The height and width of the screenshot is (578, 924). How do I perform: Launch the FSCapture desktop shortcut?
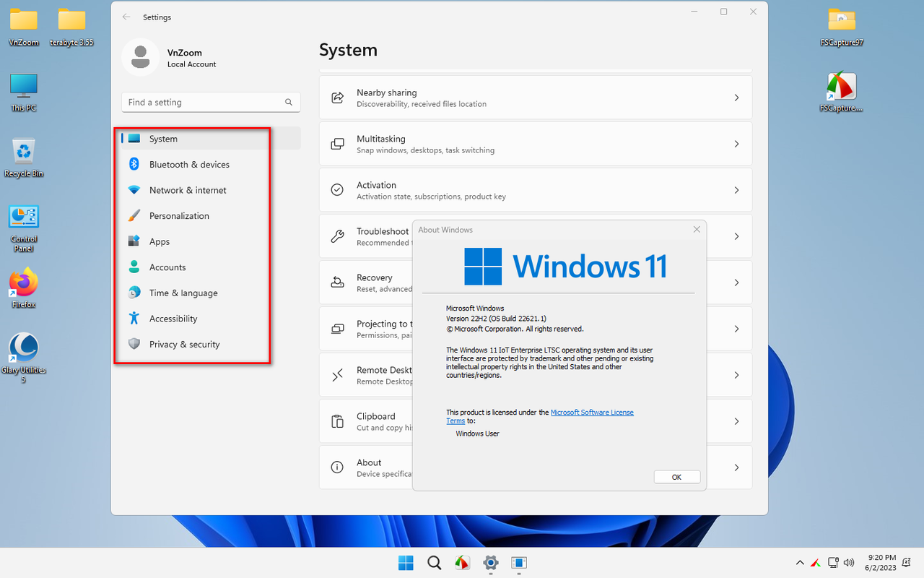click(842, 92)
